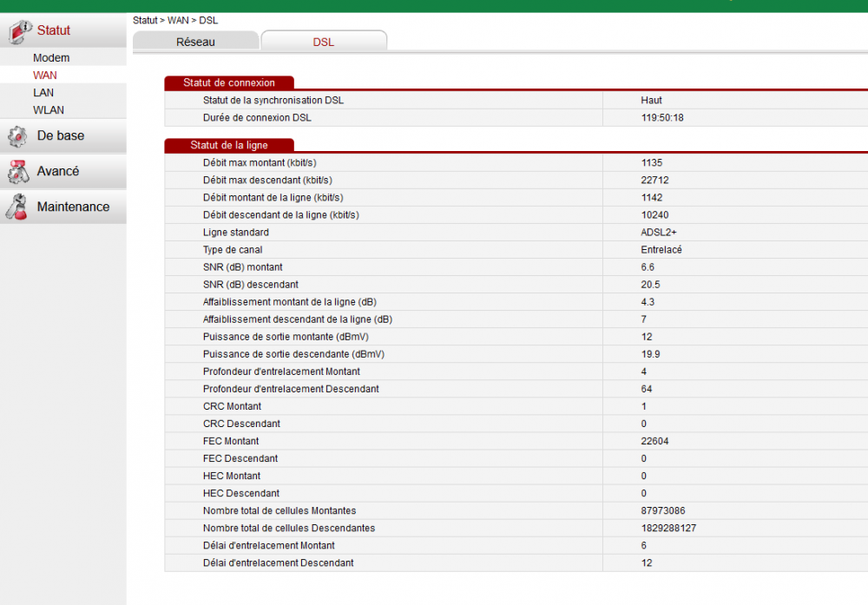Click the DSL breadcrumb link
The height and width of the screenshot is (605, 868).
pos(207,20)
